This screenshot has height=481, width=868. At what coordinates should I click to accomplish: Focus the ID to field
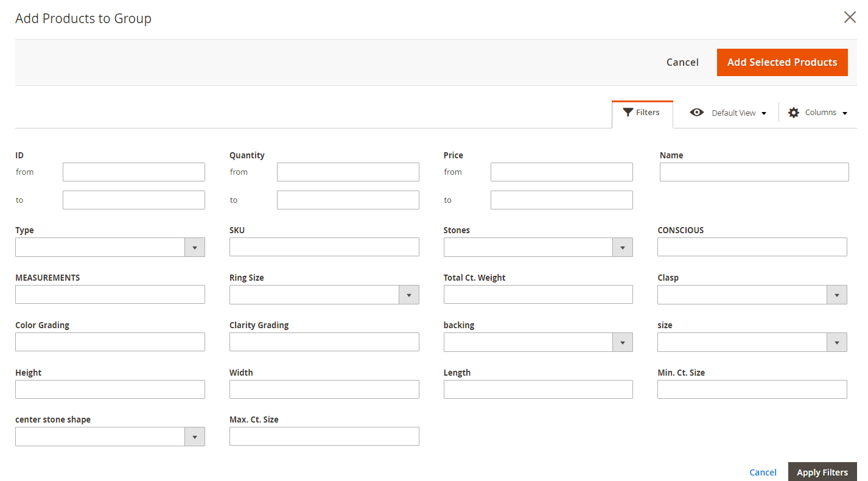point(134,200)
